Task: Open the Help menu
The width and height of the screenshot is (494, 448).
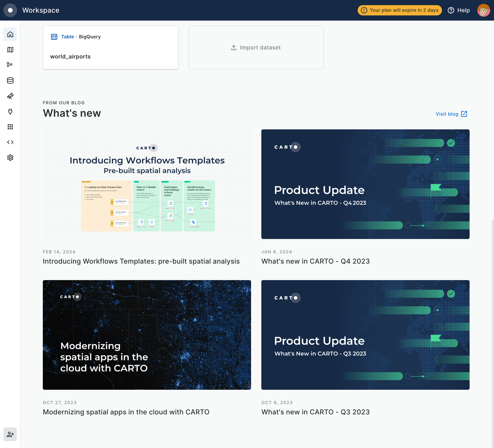Action: (458, 10)
